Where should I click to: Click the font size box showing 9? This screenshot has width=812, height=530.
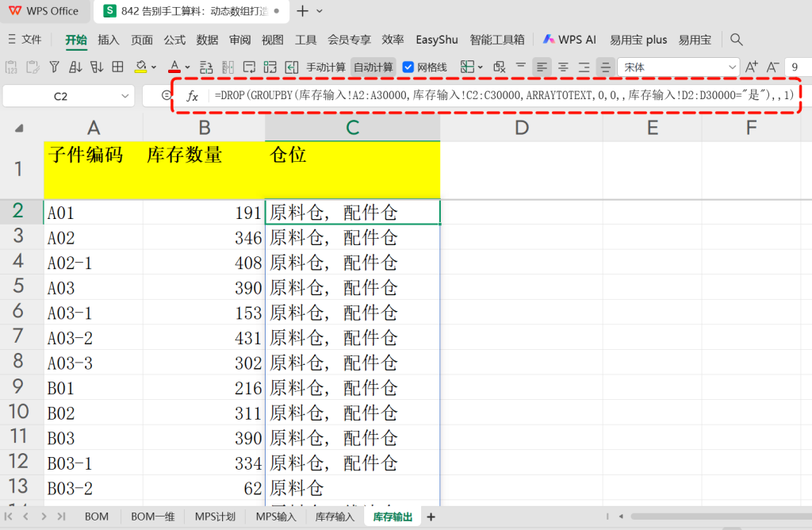coord(799,67)
